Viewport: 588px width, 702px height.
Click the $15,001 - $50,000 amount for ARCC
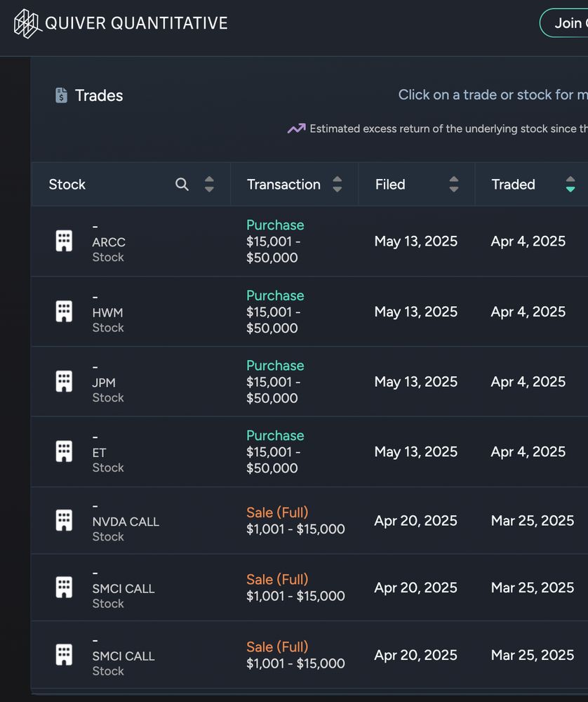coord(274,249)
